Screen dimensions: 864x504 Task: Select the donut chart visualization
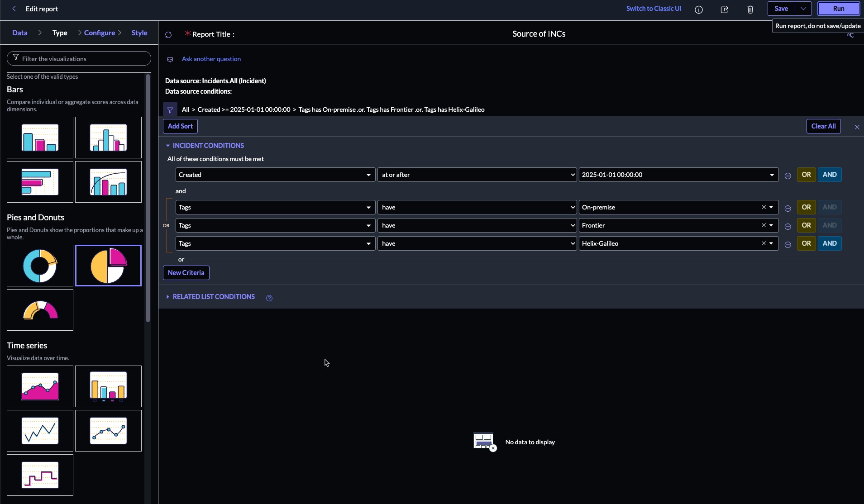click(40, 266)
